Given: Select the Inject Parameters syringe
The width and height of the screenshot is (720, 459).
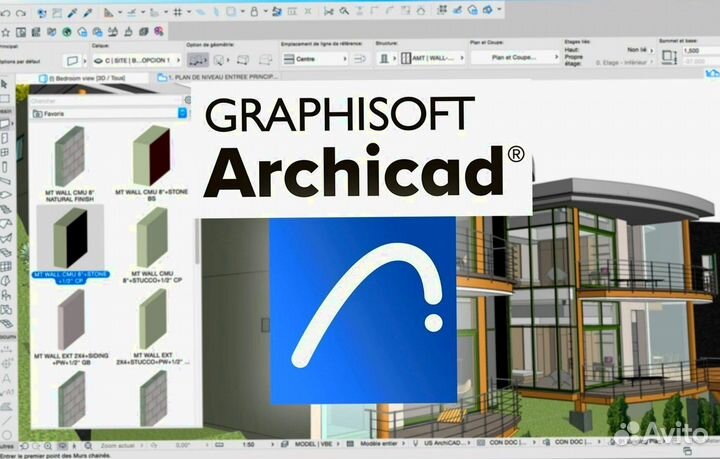Looking at the screenshot, I should tap(87, 13).
